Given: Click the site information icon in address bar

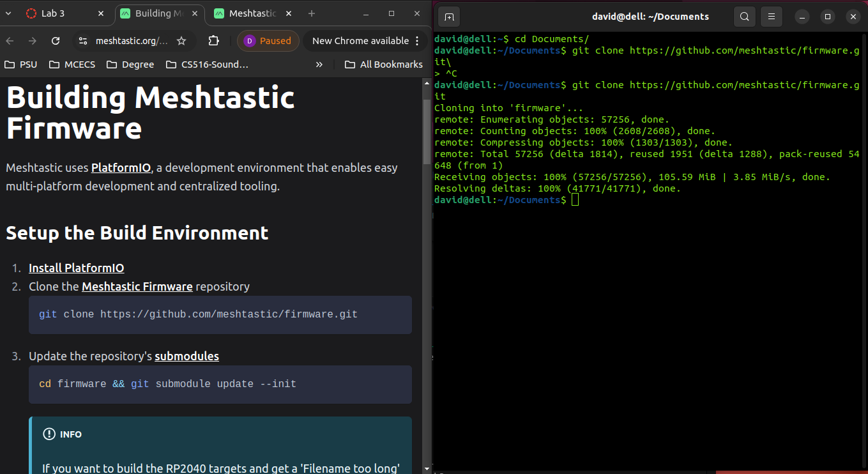Looking at the screenshot, I should [x=82, y=41].
